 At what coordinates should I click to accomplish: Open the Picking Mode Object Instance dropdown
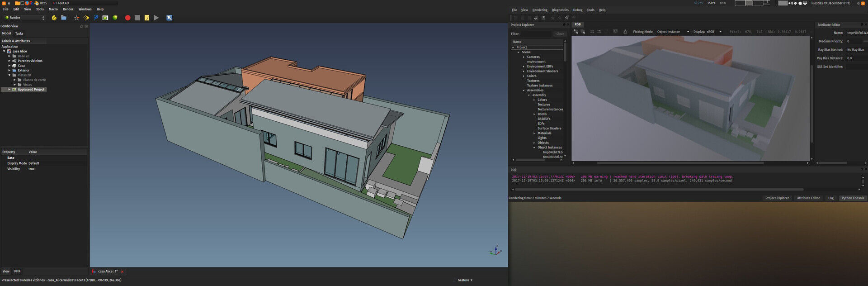[x=673, y=32]
